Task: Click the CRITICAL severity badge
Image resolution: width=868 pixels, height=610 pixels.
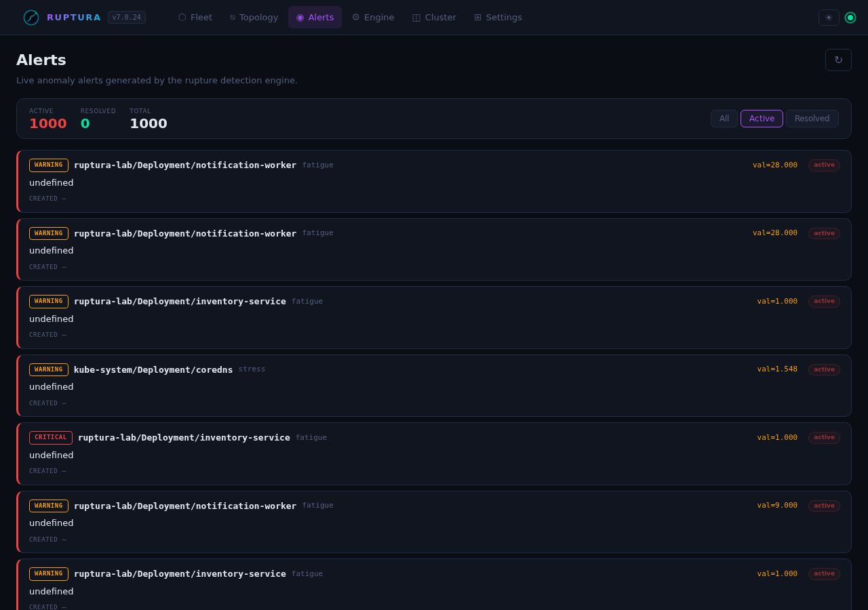Action: pyautogui.click(x=51, y=438)
